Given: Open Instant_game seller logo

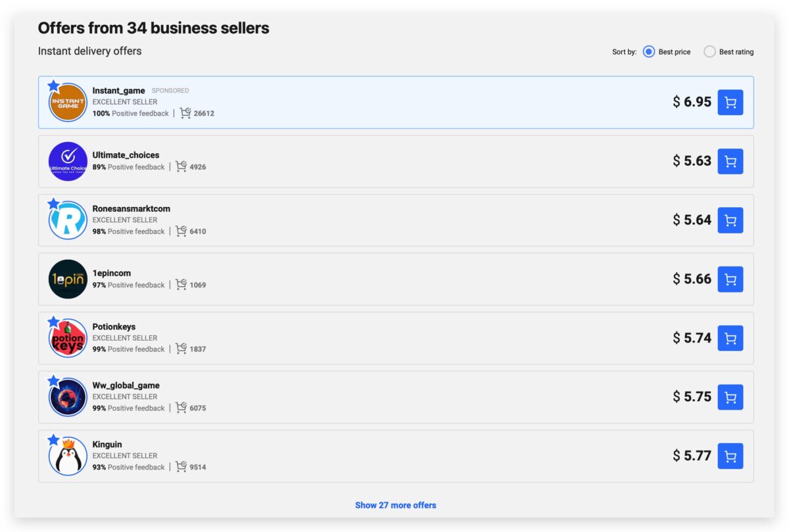Looking at the screenshot, I should point(68,103).
